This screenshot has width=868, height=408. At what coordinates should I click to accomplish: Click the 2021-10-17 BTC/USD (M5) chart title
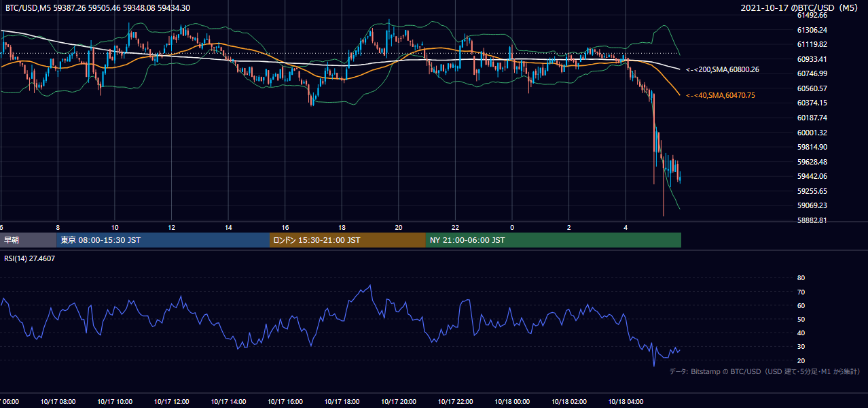pyautogui.click(x=801, y=8)
